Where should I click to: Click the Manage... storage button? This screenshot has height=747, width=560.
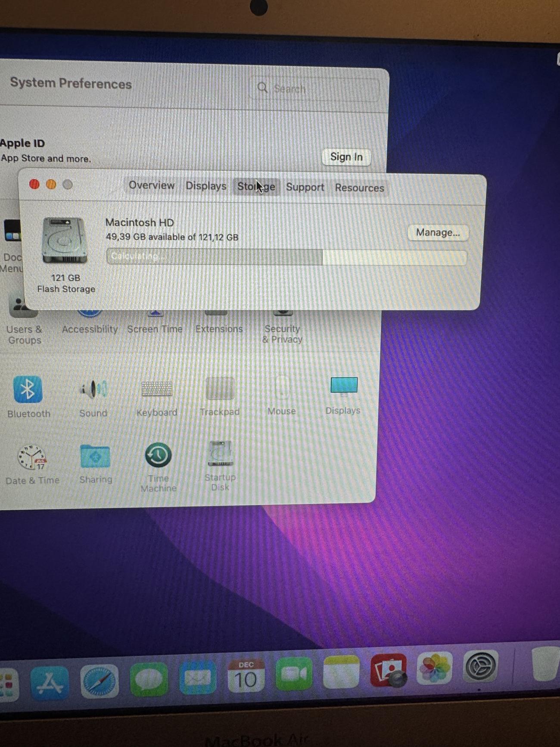point(438,233)
